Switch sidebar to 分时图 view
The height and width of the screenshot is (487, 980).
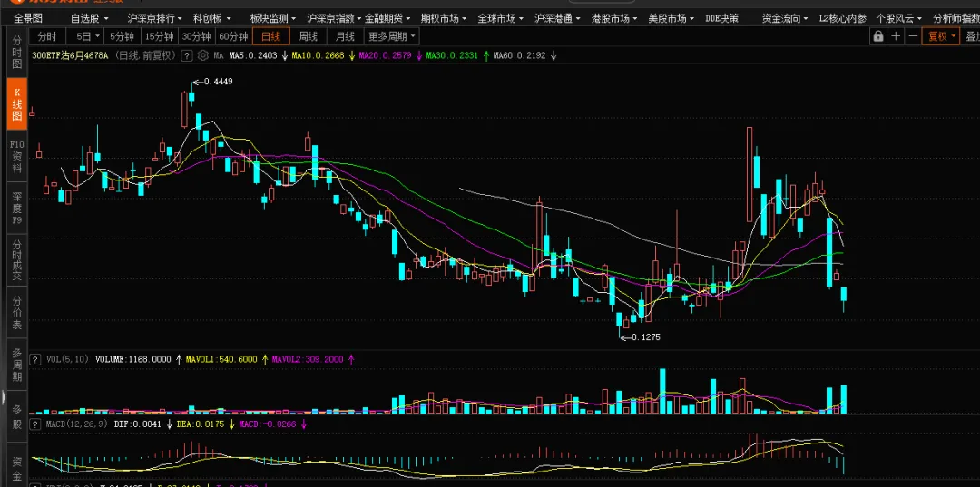click(17, 52)
